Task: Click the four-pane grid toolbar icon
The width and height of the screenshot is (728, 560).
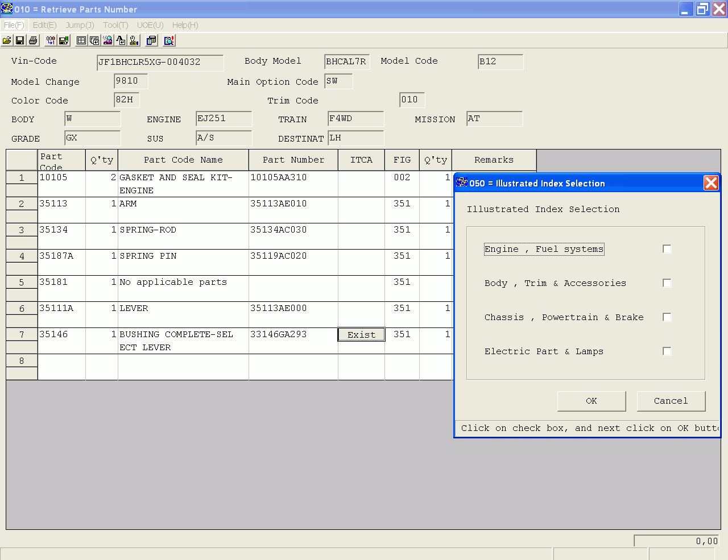Action: point(81,40)
